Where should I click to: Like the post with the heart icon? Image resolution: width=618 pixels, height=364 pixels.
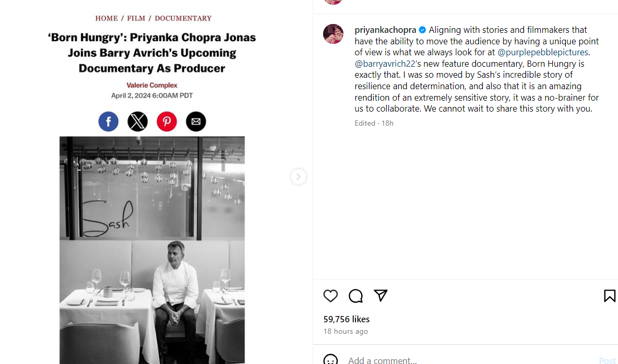tap(330, 296)
